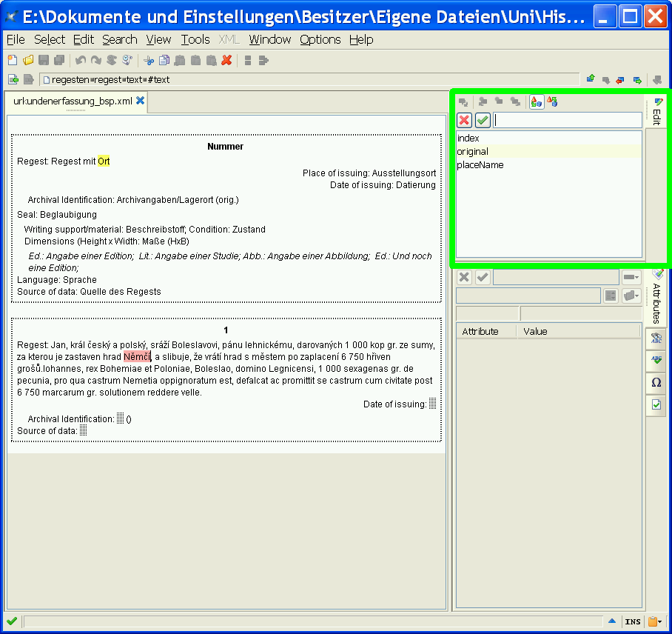Switch to the Attributes side tab
Viewport: 672px width, 634px height.
pyautogui.click(x=656, y=297)
